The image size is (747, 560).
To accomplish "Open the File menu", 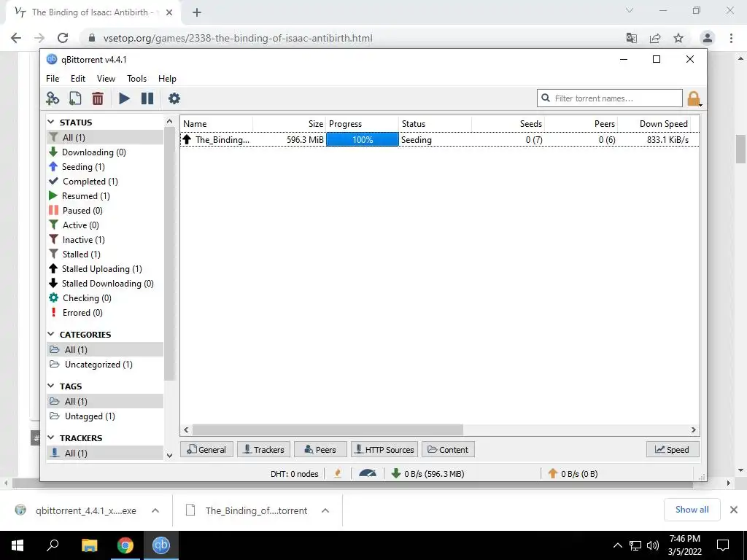I will coord(53,79).
